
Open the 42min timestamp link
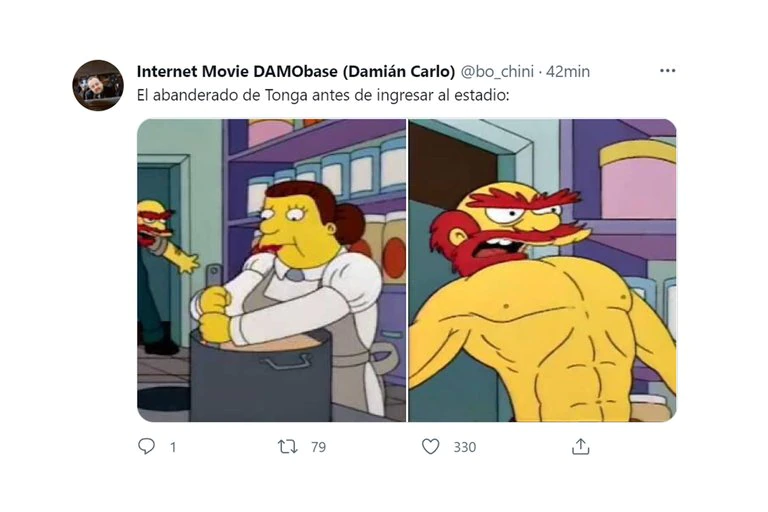[568, 72]
